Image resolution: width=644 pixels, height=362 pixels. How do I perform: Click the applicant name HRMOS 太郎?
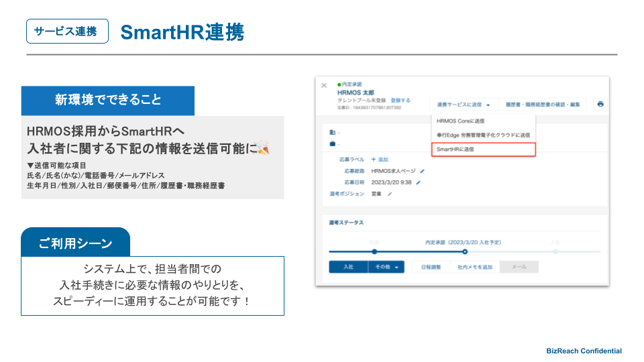(x=356, y=93)
